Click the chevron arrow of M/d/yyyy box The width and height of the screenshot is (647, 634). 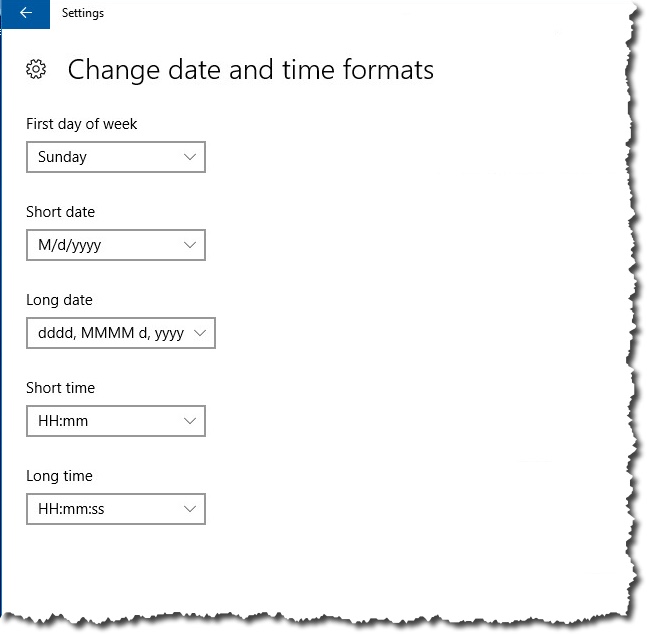[x=190, y=245]
